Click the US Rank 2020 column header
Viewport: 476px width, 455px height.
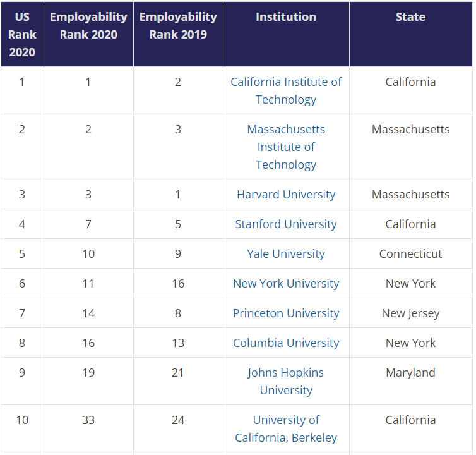(x=22, y=34)
